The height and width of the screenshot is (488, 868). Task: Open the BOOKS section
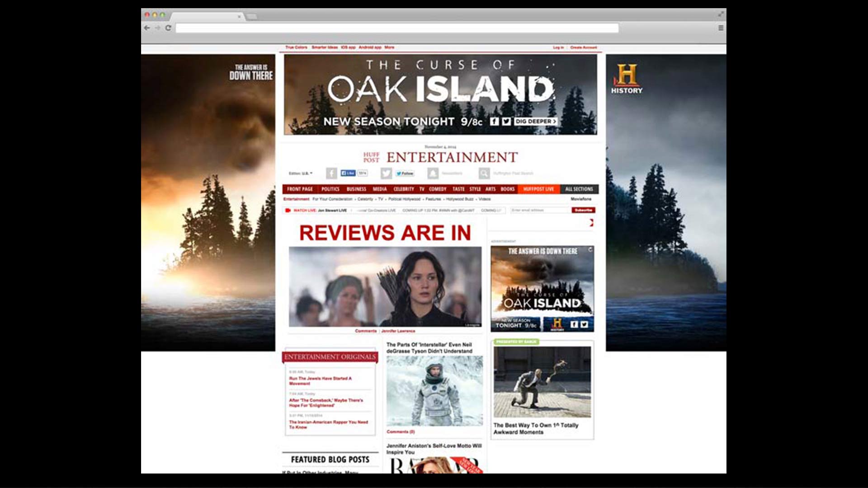tap(508, 189)
